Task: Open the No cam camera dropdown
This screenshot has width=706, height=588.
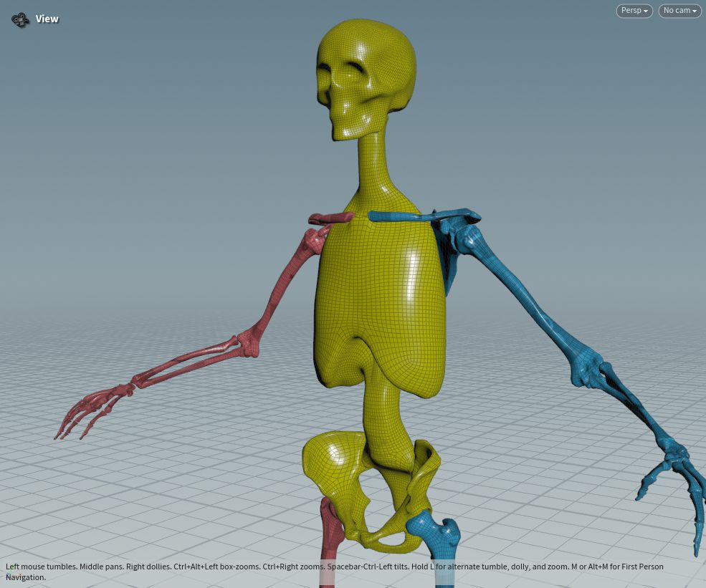Action: pyautogui.click(x=679, y=11)
